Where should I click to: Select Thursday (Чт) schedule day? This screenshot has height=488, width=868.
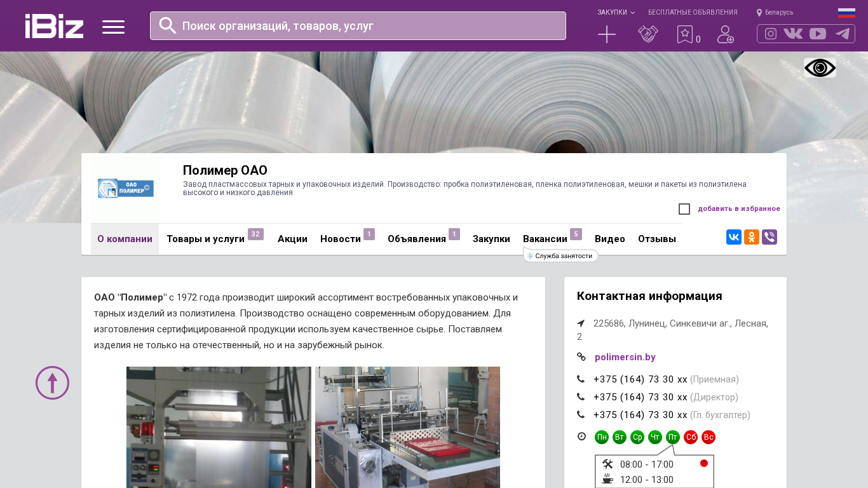(655, 437)
